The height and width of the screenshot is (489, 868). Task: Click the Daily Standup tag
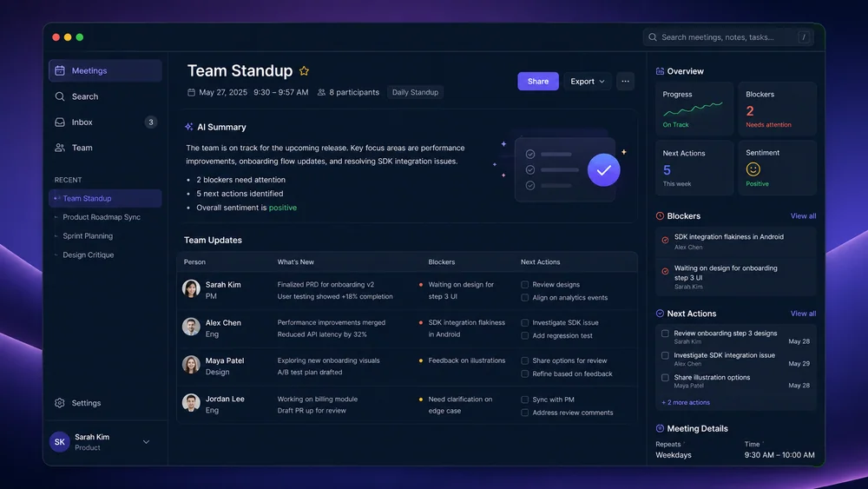point(415,92)
